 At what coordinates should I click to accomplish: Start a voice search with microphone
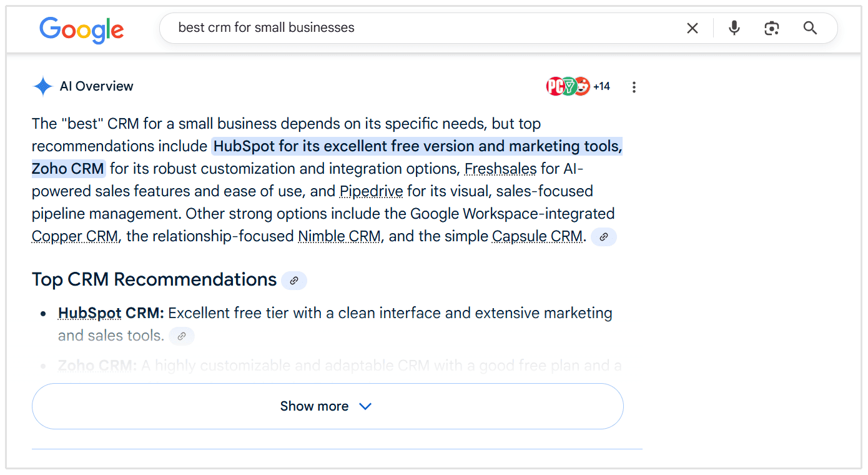tap(734, 28)
